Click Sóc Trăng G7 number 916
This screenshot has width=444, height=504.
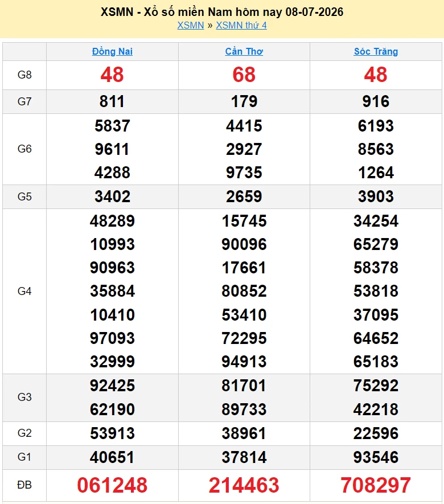376,101
